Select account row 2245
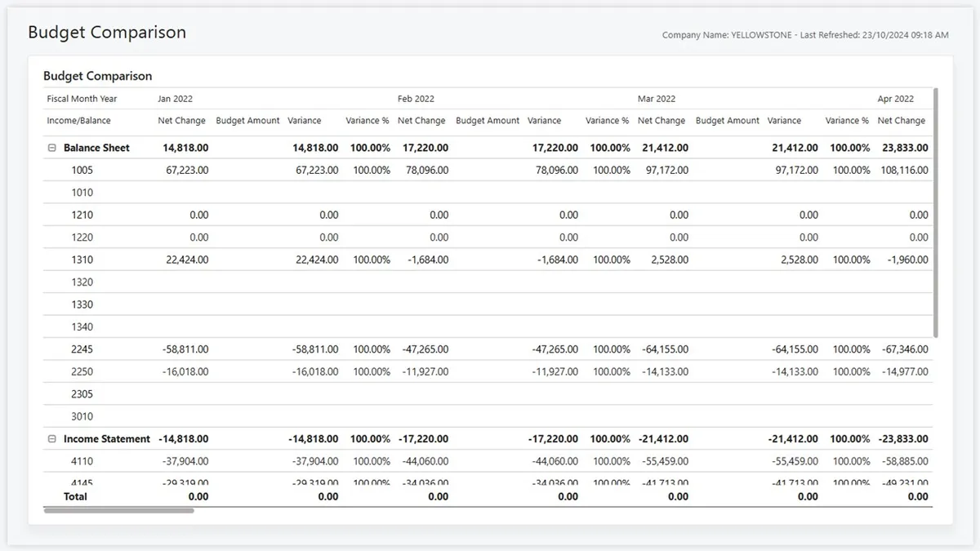 coord(80,349)
